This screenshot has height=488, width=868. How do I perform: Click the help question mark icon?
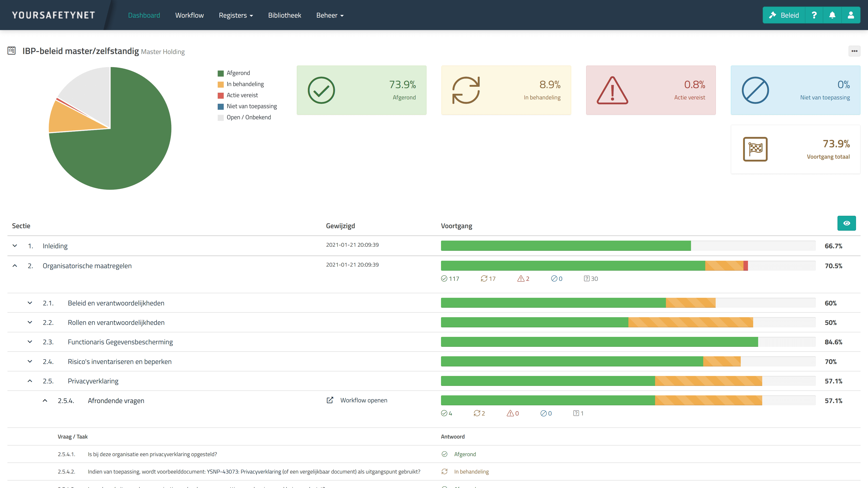[814, 15]
